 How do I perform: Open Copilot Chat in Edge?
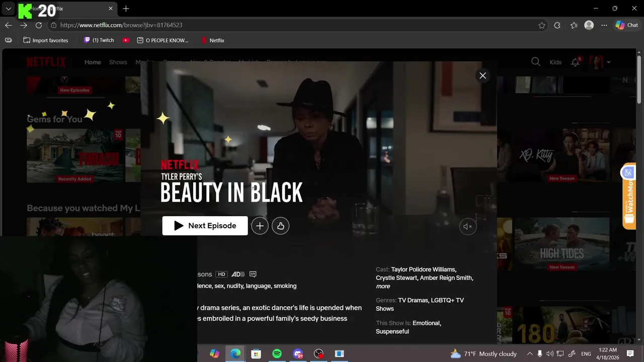click(627, 25)
